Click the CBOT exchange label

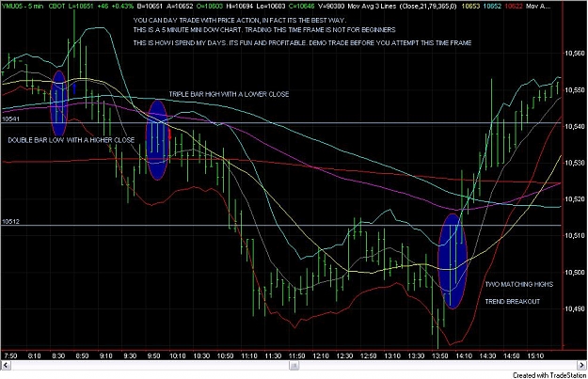(57, 7)
